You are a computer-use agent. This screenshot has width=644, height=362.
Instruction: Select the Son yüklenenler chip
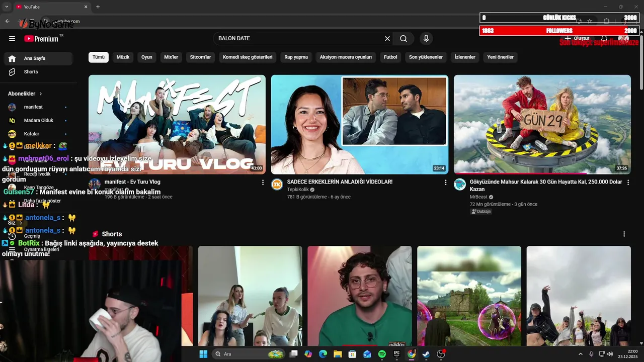click(x=426, y=57)
